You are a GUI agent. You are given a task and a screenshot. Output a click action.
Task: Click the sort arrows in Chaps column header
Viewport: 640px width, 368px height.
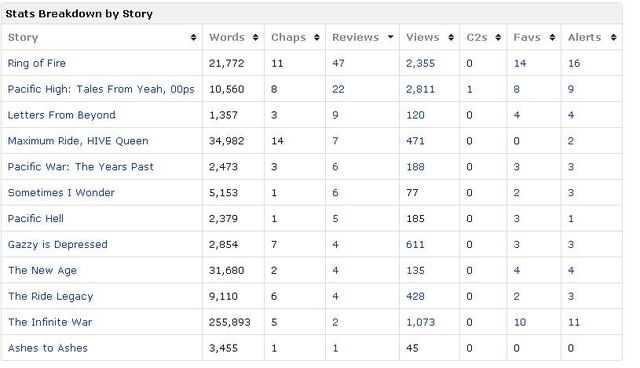point(316,38)
